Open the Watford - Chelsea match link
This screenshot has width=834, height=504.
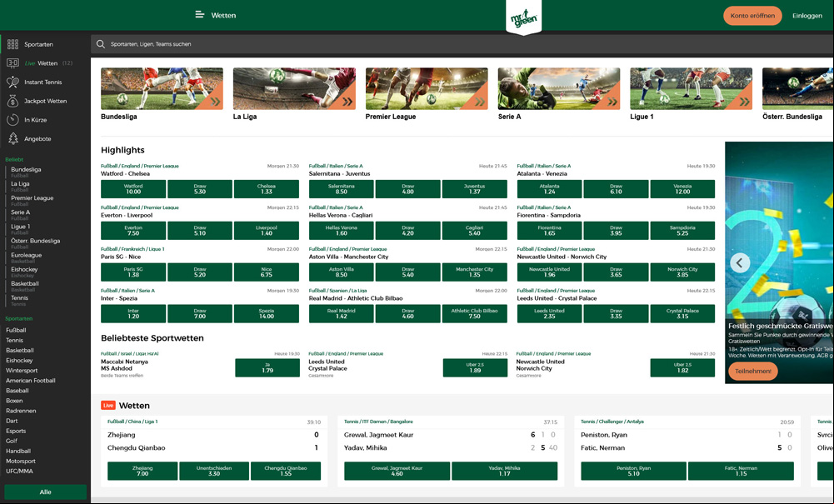pos(125,174)
